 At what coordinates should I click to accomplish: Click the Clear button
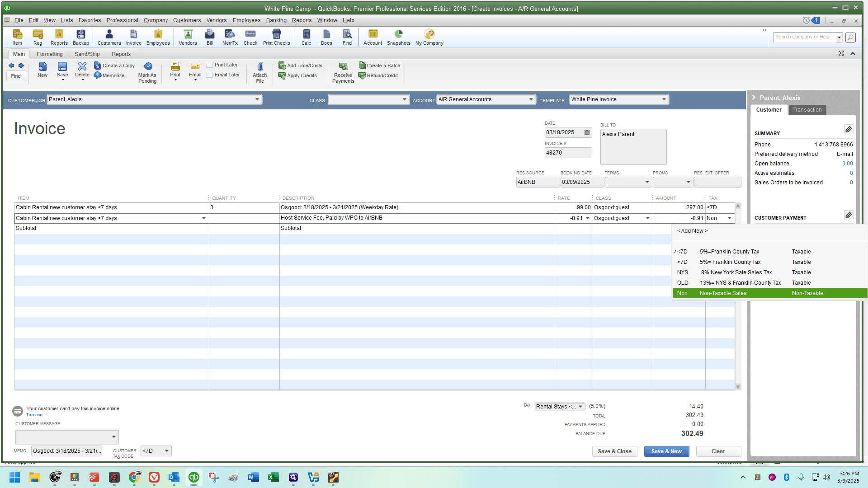[718, 451]
